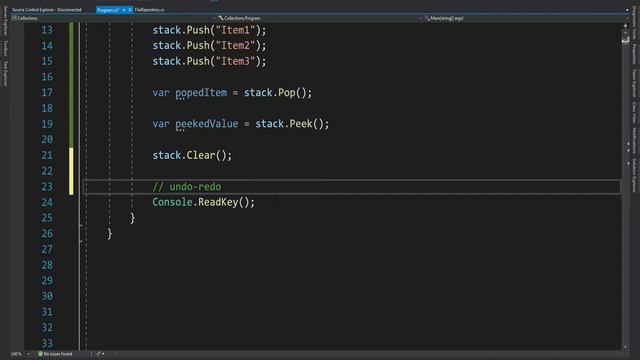Click the line number 13 in margin
Viewport: 640px width, 360px height.
pos(47,30)
